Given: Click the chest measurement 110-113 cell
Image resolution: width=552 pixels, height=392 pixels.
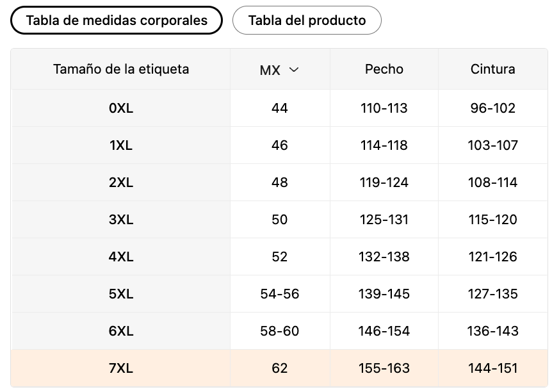Looking at the screenshot, I should tap(384, 108).
